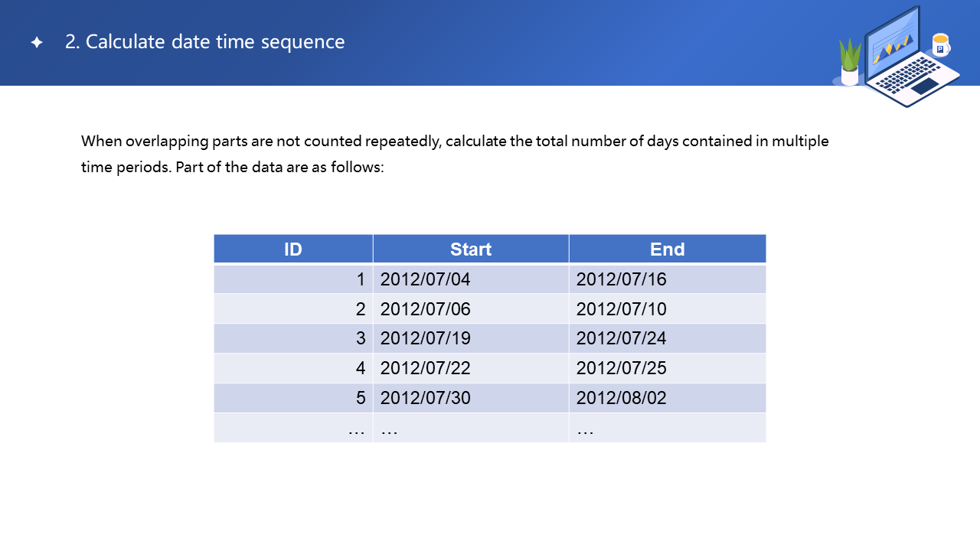Pick the cell containing 2012/07/22
The image size is (980, 551).
click(426, 368)
